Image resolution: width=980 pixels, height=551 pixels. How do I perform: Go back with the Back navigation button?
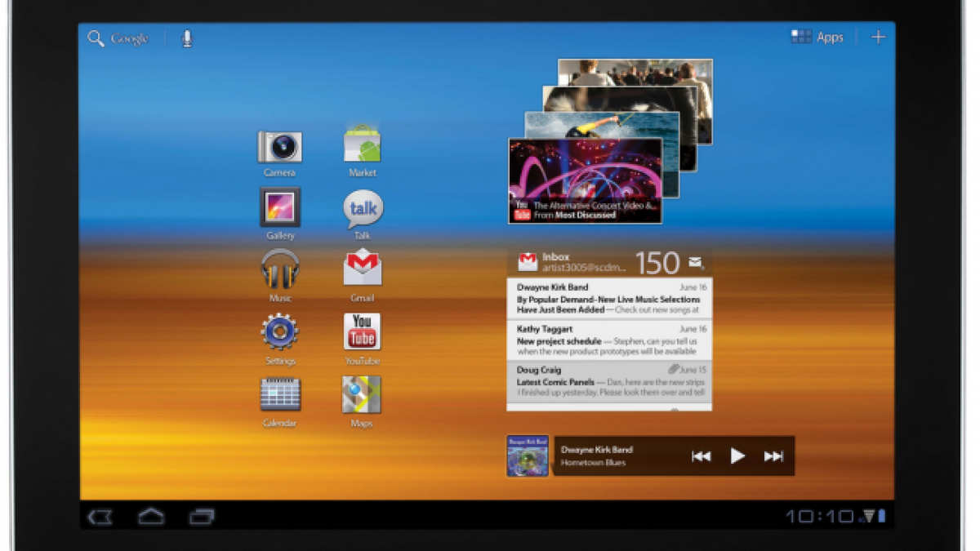click(x=100, y=516)
